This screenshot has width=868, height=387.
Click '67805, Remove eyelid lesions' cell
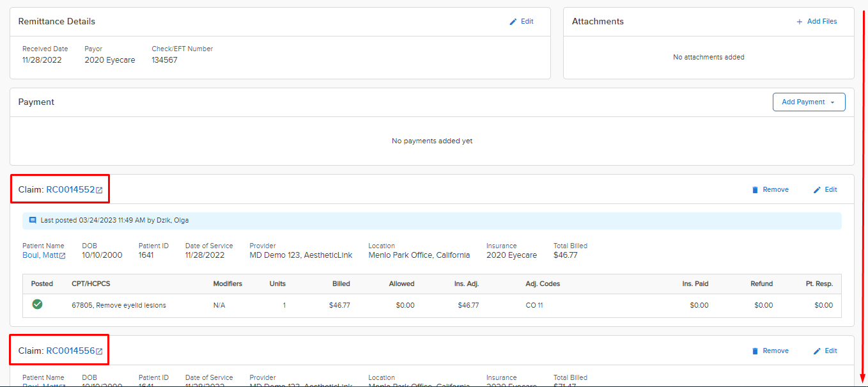point(119,306)
